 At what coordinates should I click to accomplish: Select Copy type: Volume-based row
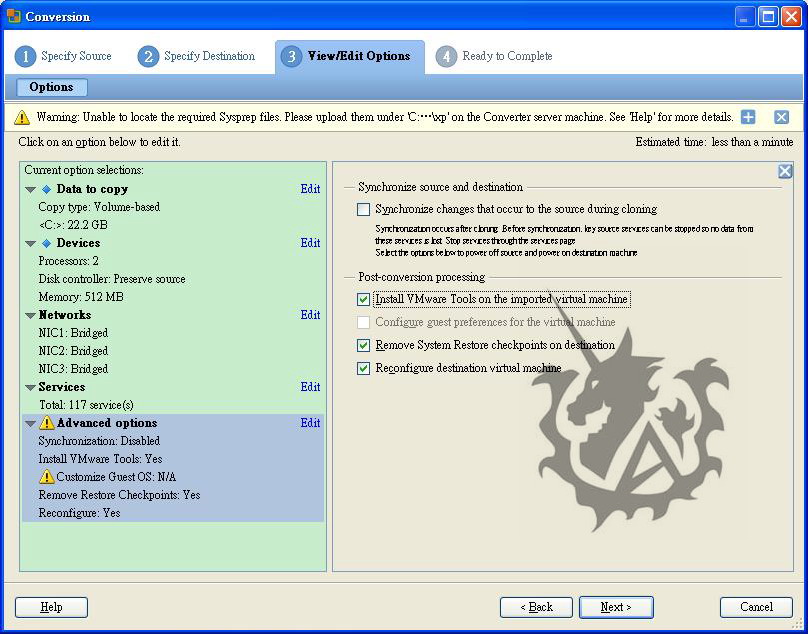point(99,207)
